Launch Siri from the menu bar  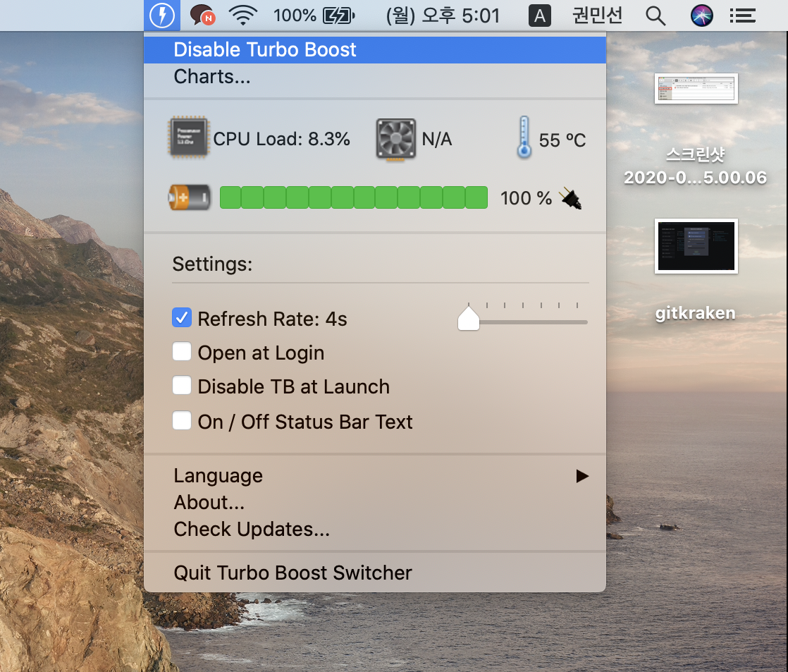tap(701, 16)
